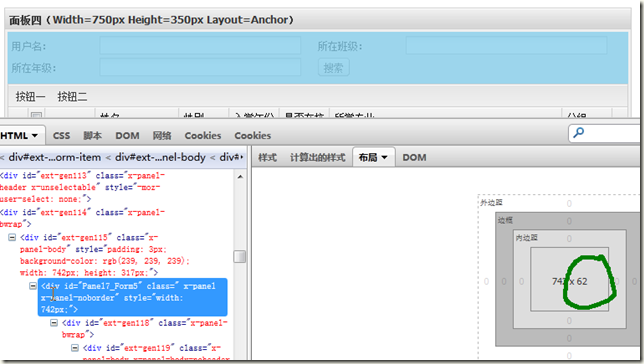Click the 内边距 label in layout box
Image resolution: width=644 pixels, height=364 pixels.
(527, 237)
